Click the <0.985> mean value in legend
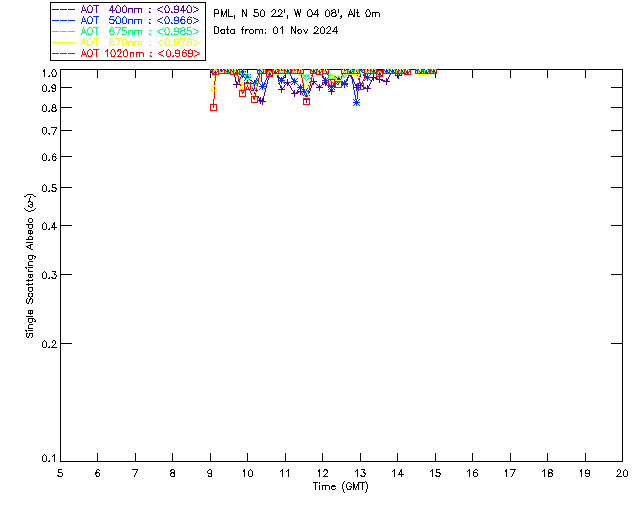The width and height of the screenshot is (640, 512). coord(178,31)
